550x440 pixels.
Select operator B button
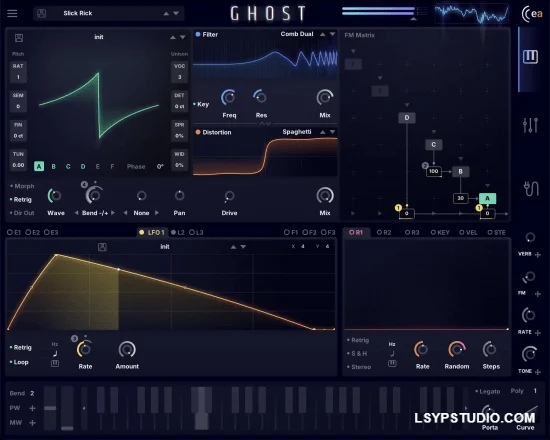click(x=54, y=166)
